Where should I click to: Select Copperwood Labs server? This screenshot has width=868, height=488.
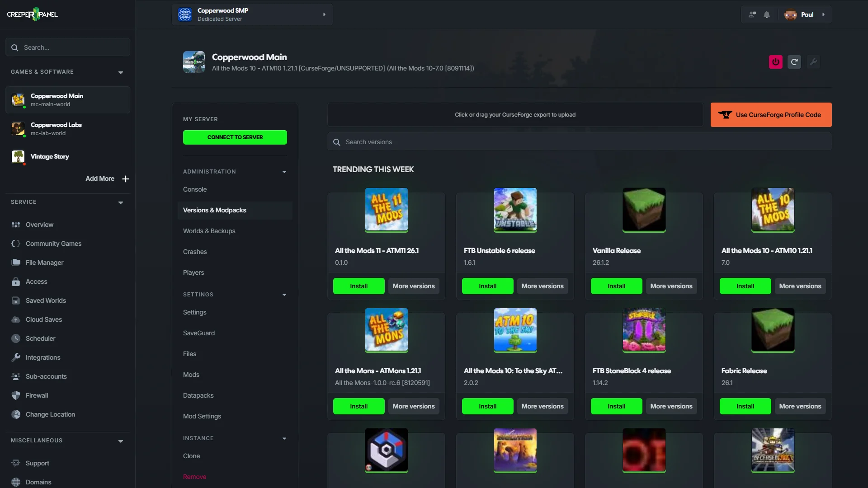pos(68,129)
